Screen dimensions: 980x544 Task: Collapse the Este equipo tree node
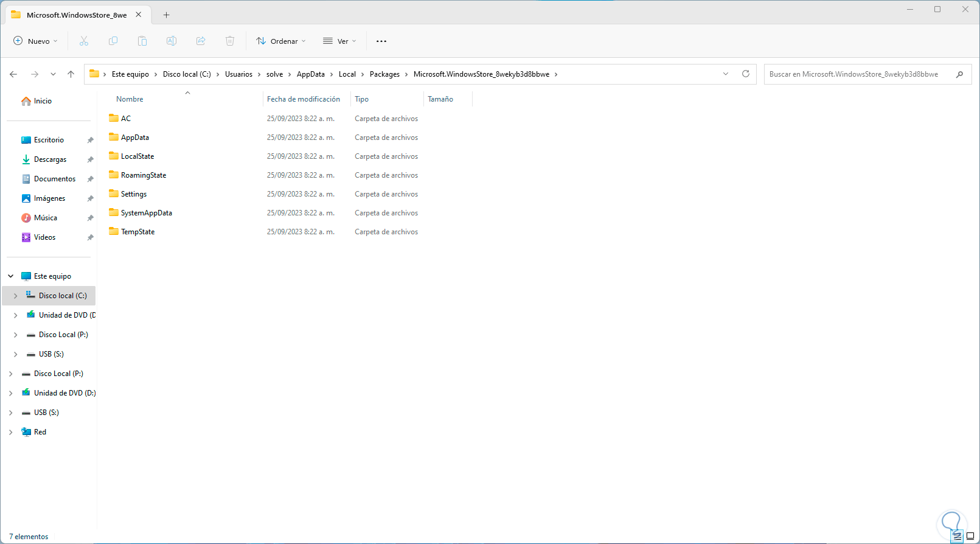click(11, 276)
